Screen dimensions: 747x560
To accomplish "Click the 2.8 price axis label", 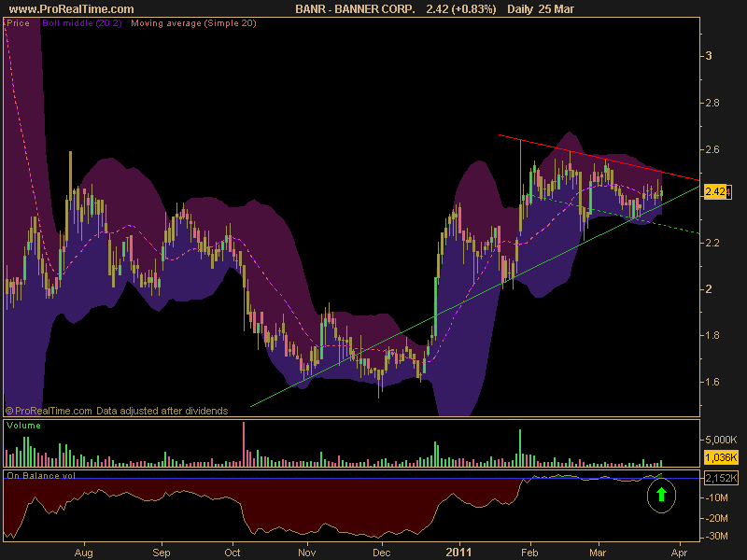I will [712, 103].
